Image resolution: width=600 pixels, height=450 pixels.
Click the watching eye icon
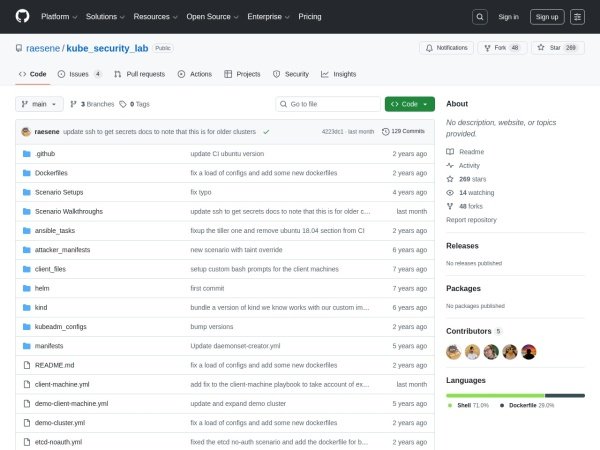point(450,192)
